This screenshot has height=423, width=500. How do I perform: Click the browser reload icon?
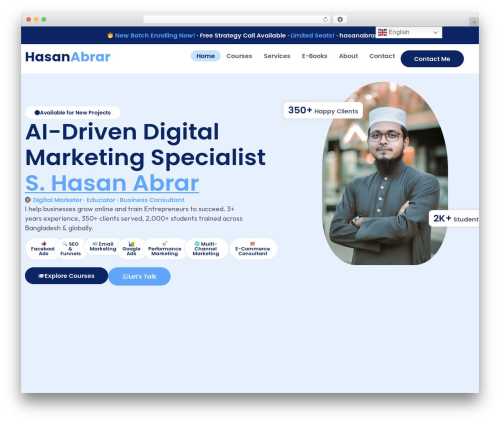pyautogui.click(x=325, y=19)
